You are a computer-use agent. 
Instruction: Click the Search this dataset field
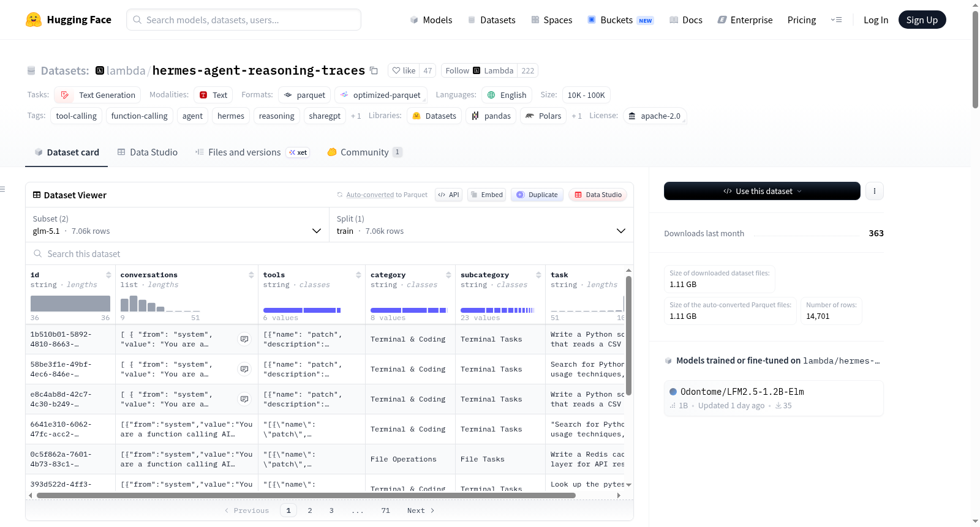pyautogui.click(x=330, y=253)
